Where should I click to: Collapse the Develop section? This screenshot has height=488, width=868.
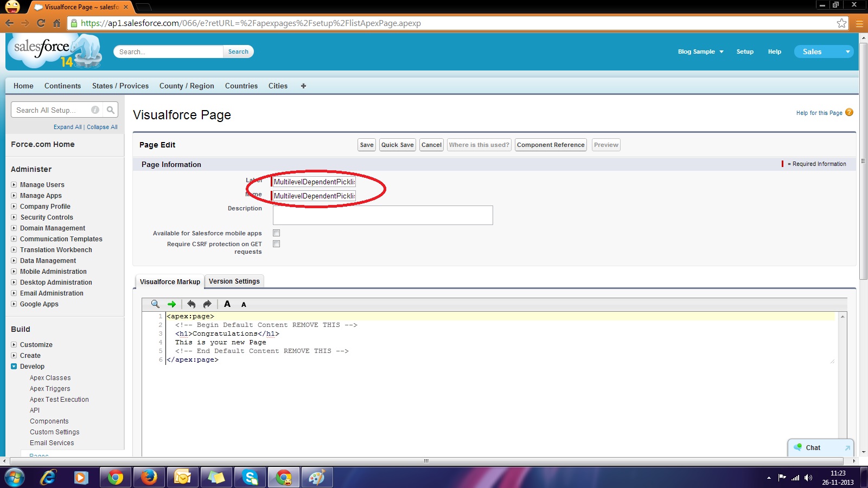pyautogui.click(x=14, y=367)
